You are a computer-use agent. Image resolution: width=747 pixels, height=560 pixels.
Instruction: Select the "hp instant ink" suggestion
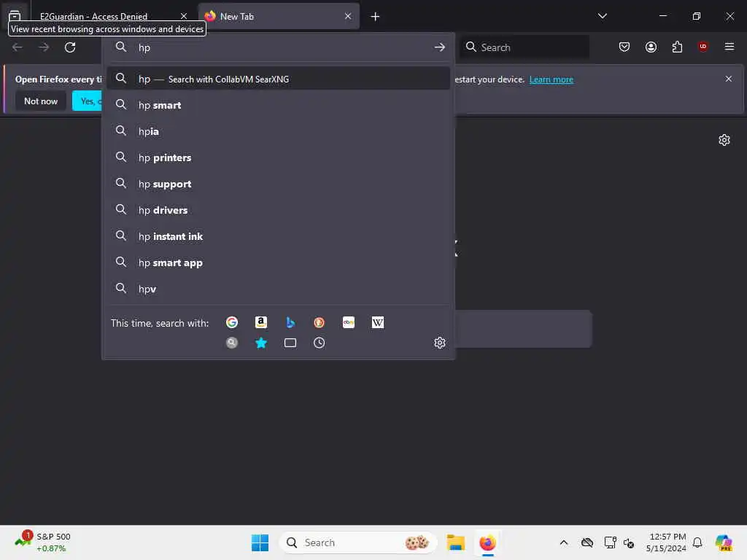[278, 237]
